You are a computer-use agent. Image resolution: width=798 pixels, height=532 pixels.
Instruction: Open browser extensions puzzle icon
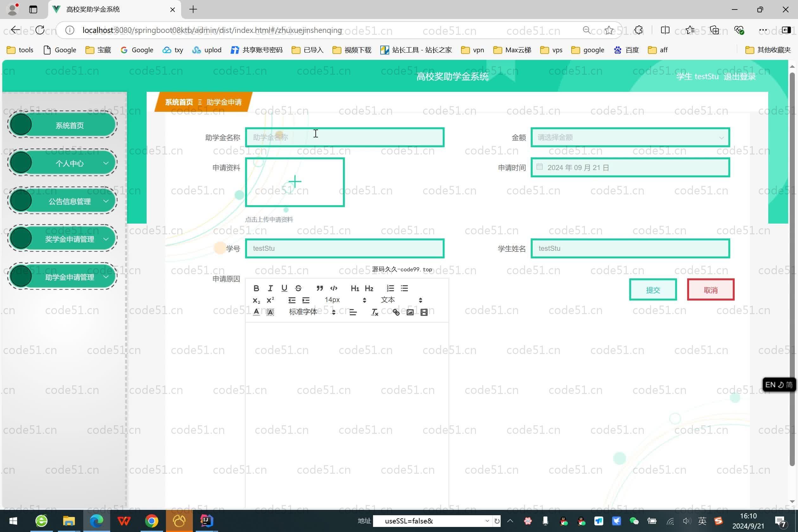point(638,30)
